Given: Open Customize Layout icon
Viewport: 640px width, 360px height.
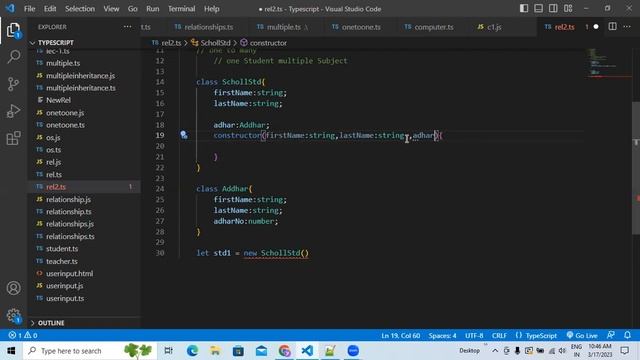Looking at the screenshot, I should point(568,9).
